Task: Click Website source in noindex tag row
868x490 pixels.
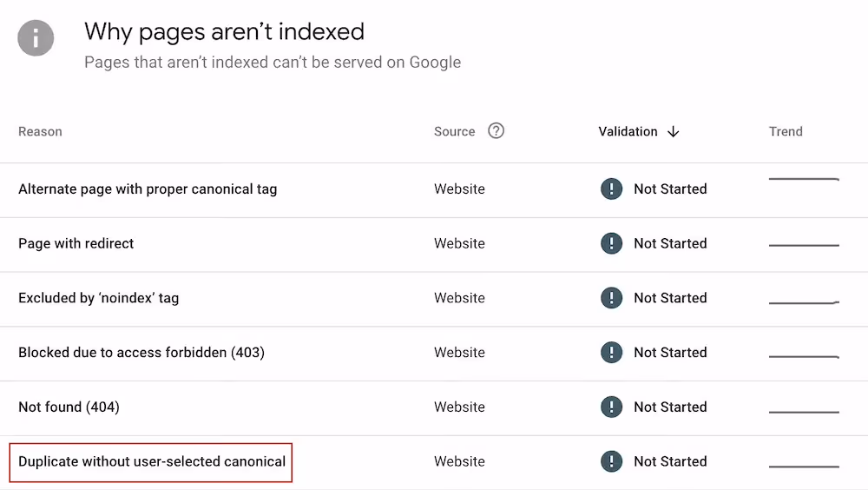Action: coord(459,298)
